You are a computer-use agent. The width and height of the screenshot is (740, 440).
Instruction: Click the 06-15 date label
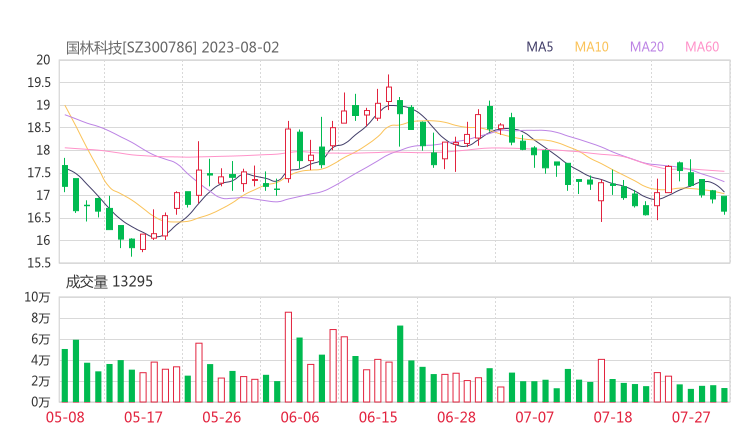(x=378, y=417)
